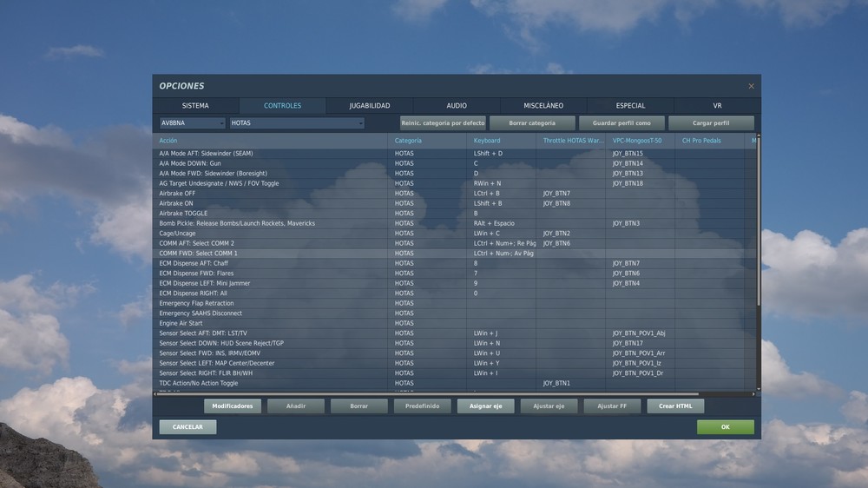Viewport: 868px width, 488px height.
Task: Select COMM AFT: Select COMM 2 row
Action: coord(455,243)
